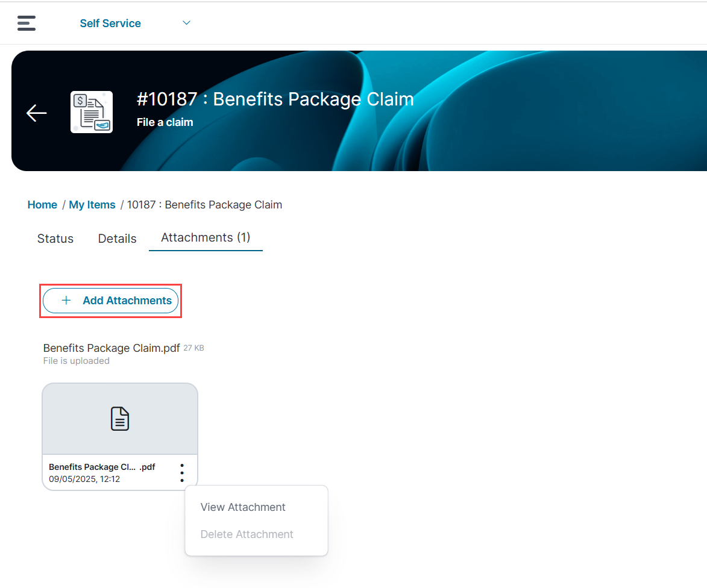Click the document icon in attachment preview
This screenshot has height=588, width=707.
(120, 419)
